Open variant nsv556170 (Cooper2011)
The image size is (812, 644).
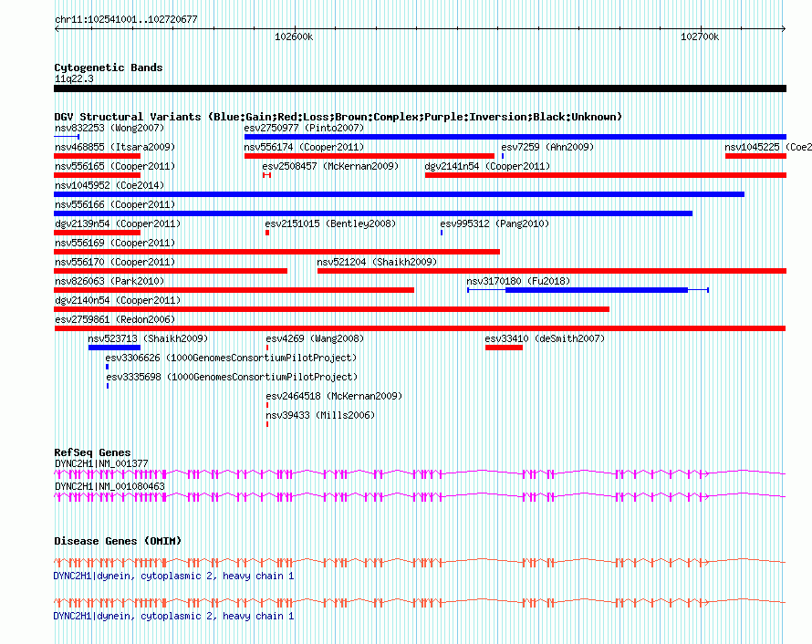pyautogui.click(x=115, y=262)
